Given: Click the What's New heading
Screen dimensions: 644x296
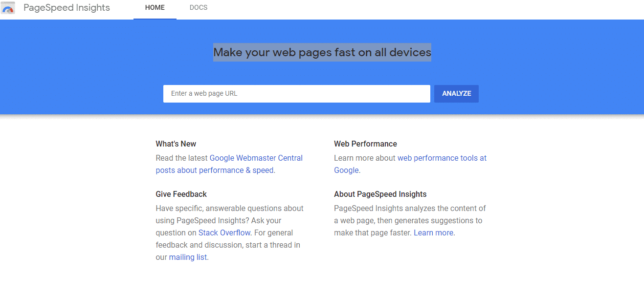Looking at the screenshot, I should [176, 144].
